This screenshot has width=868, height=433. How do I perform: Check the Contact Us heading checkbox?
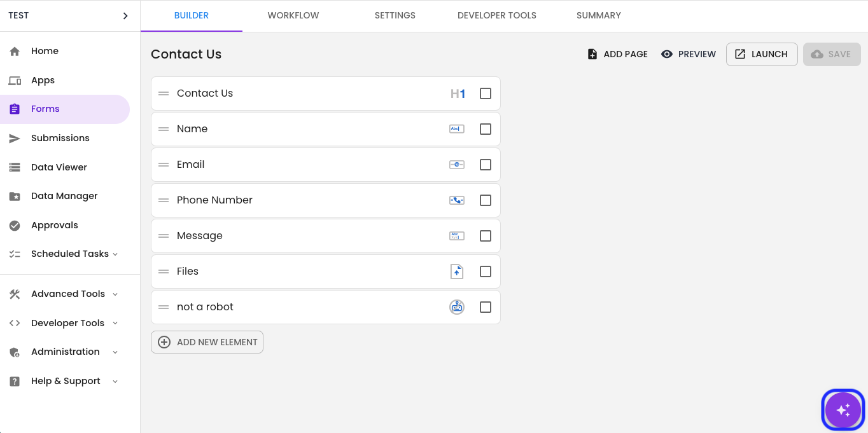486,93
